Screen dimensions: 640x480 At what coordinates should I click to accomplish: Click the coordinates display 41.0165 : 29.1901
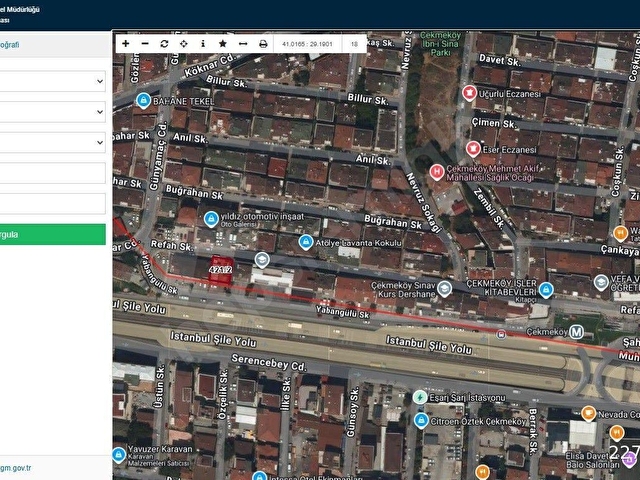[307, 44]
